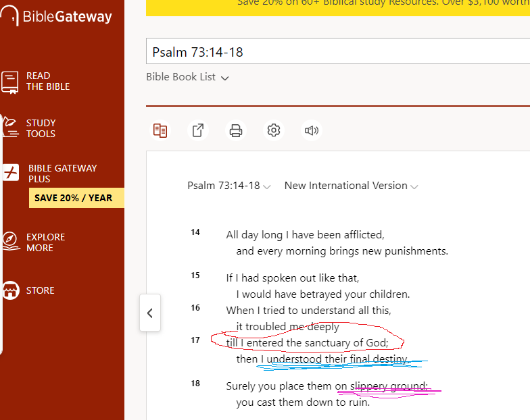Image resolution: width=530 pixels, height=420 pixels.
Task: Click text "I would have betrayed your children."
Action: click(323, 294)
